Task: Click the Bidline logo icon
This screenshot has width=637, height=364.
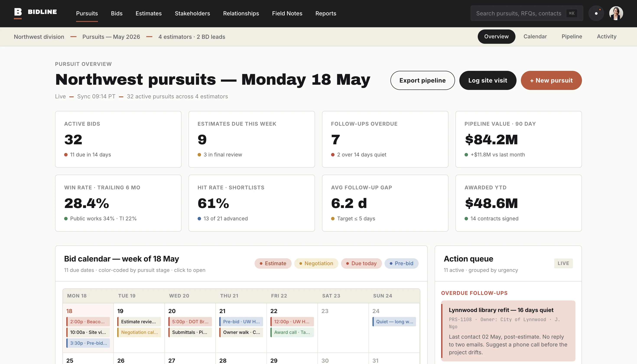Action: [18, 13]
